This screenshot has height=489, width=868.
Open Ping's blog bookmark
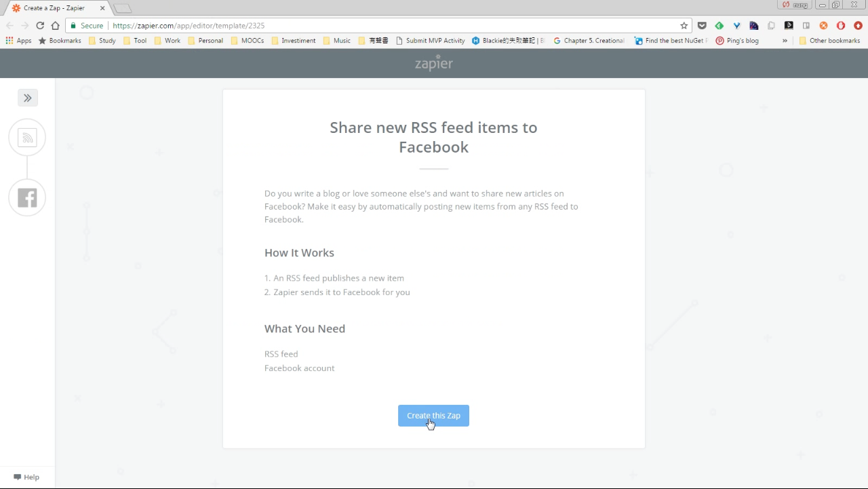(x=737, y=41)
